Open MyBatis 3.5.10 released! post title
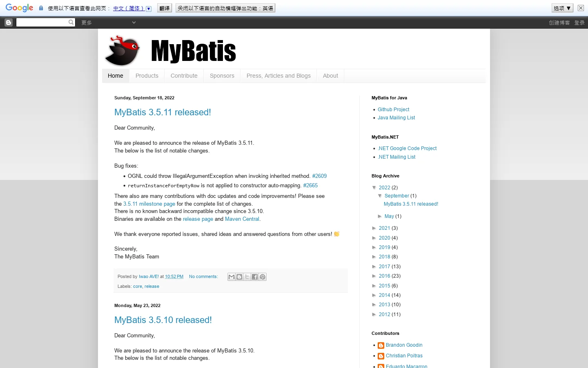Viewport: 588px width, 368px height. 163,320
